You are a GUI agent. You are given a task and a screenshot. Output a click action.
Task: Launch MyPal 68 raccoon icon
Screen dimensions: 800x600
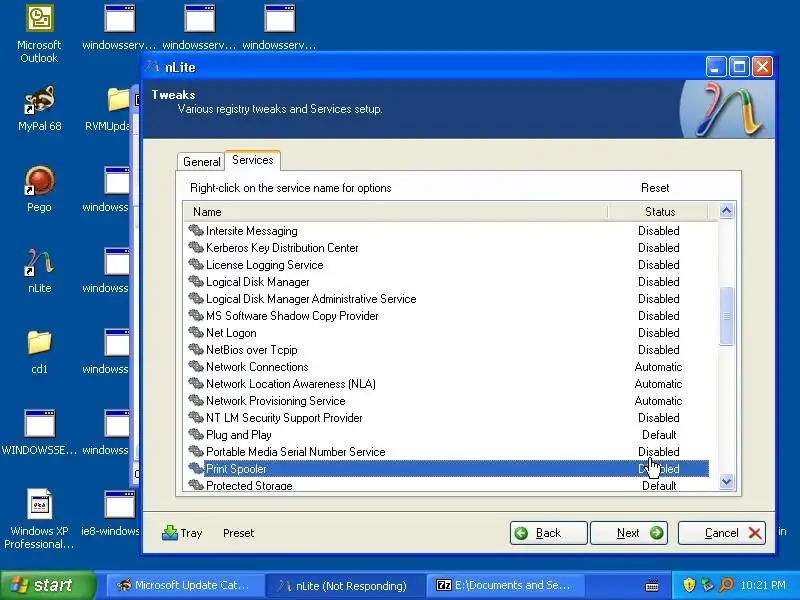pyautogui.click(x=39, y=109)
